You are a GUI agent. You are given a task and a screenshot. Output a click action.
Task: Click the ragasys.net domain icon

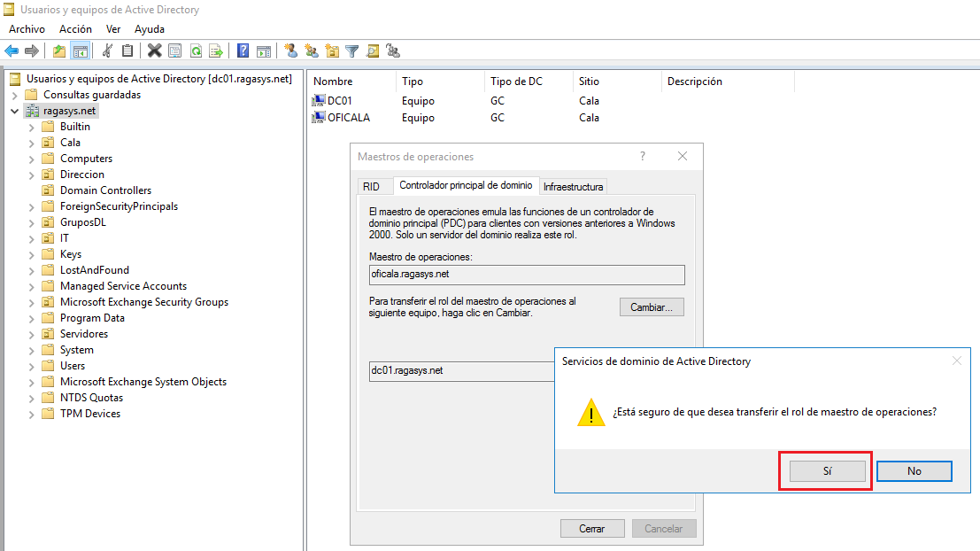pos(33,111)
